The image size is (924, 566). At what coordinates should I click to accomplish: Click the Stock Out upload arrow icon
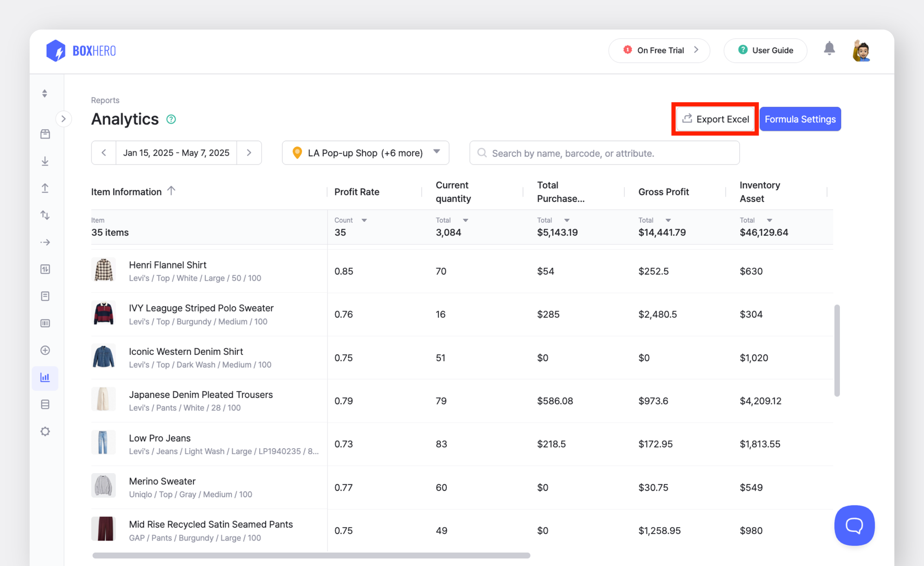coord(45,188)
